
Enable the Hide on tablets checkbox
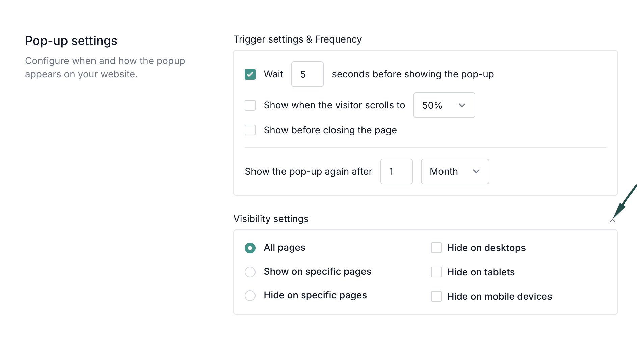[436, 272]
